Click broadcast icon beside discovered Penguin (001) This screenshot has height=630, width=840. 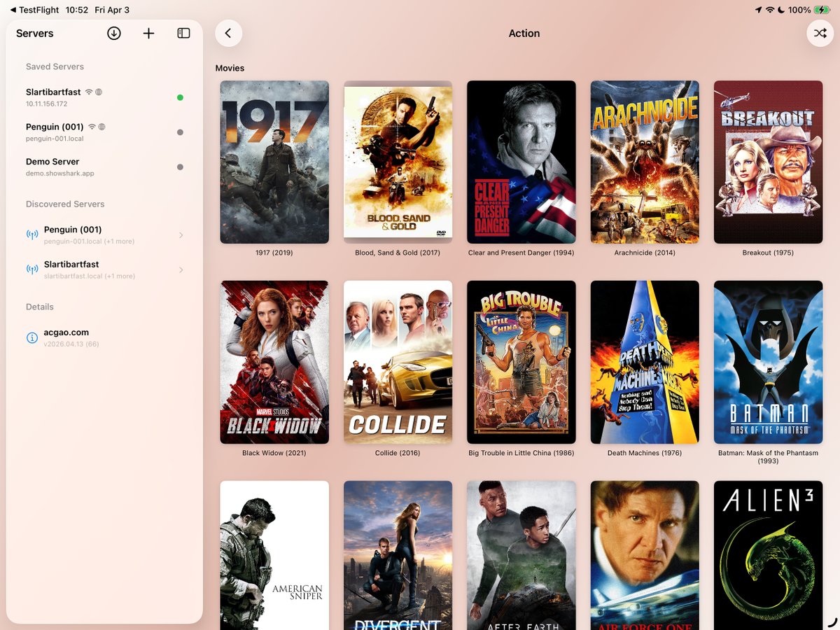(32, 234)
